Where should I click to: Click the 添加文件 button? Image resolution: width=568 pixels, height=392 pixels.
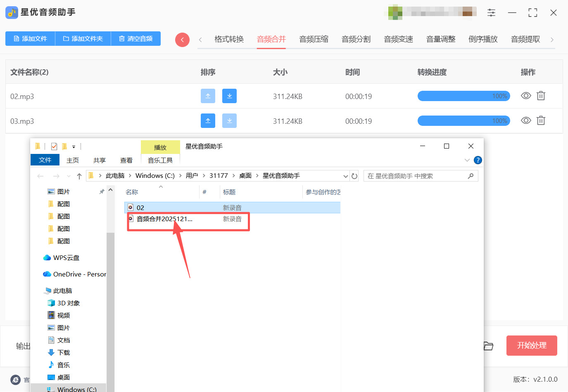pyautogui.click(x=31, y=39)
